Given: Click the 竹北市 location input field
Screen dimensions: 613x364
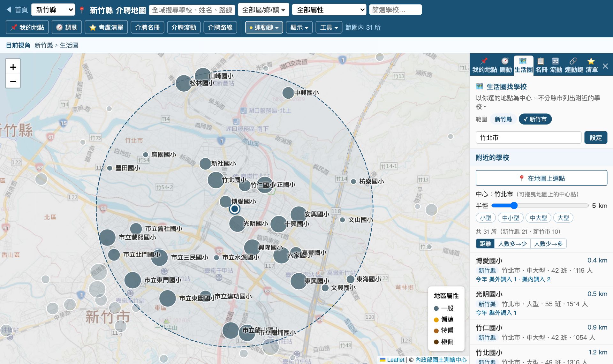Looking at the screenshot, I should click(x=528, y=138).
